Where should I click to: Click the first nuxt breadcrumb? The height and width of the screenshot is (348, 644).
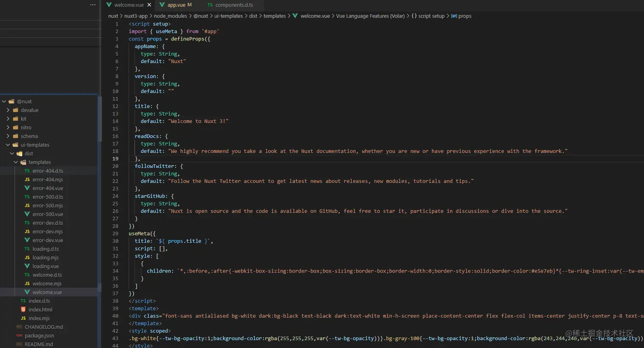[113, 16]
